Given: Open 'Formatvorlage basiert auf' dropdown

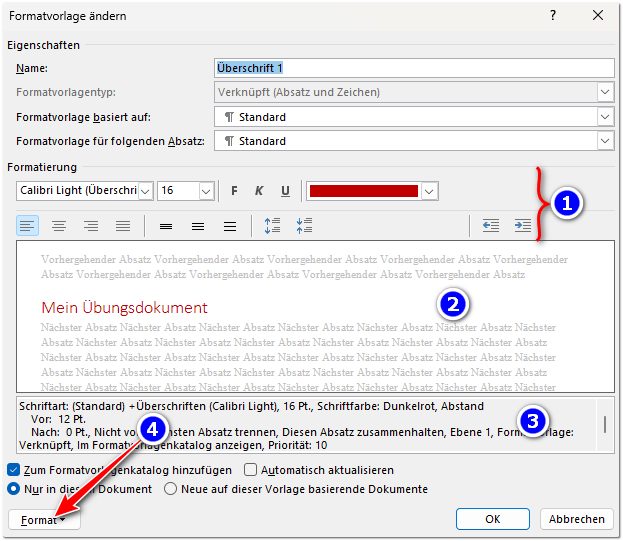Looking at the screenshot, I should 605,117.
